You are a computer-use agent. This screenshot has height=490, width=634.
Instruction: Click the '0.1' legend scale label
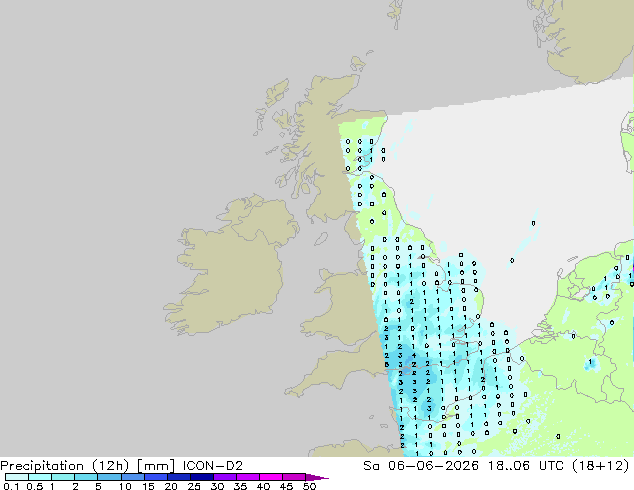11,486
